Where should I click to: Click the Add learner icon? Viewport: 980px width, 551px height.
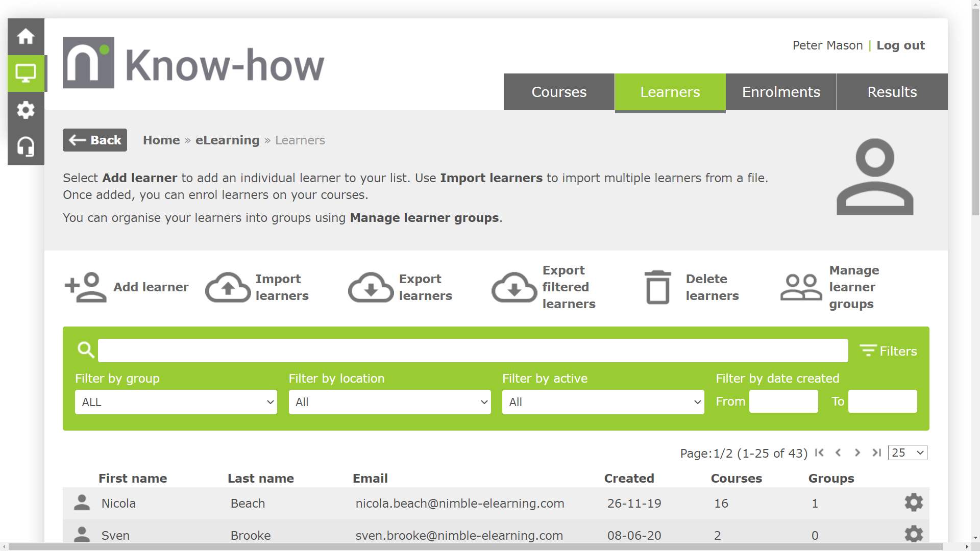pos(86,287)
